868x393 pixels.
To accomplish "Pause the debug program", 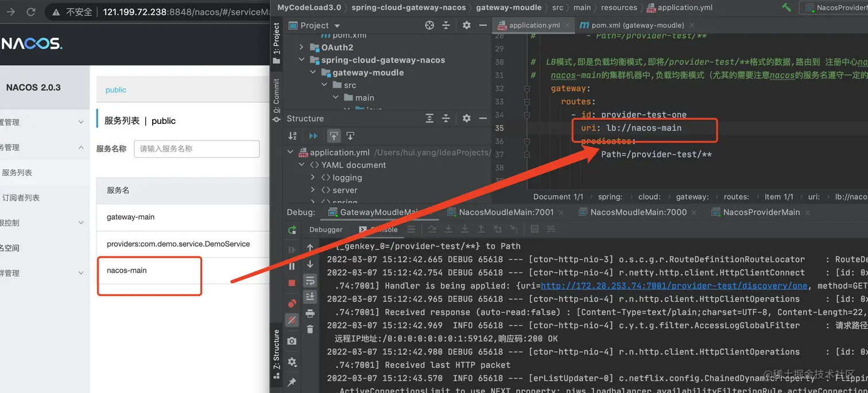I will coord(292,266).
